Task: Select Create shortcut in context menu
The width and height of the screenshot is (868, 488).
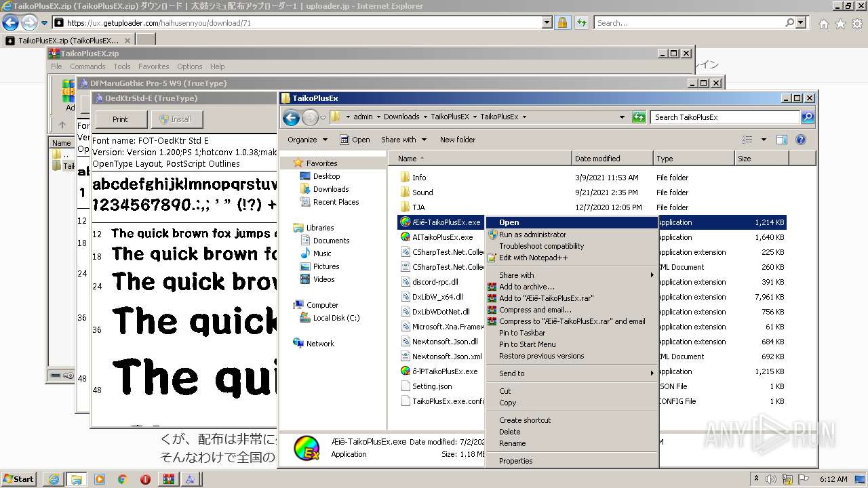Action: (x=572, y=420)
